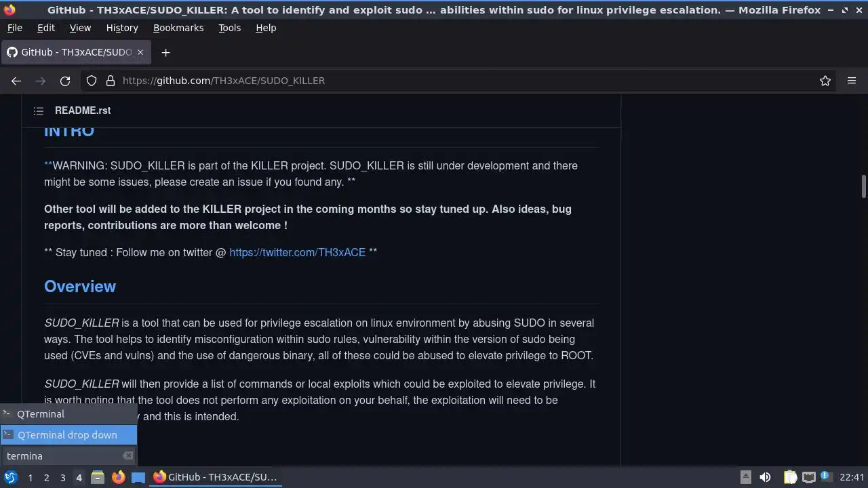868x488 pixels.
Task: Launch Firefox from the panel quicklaunch
Action: click(118, 477)
